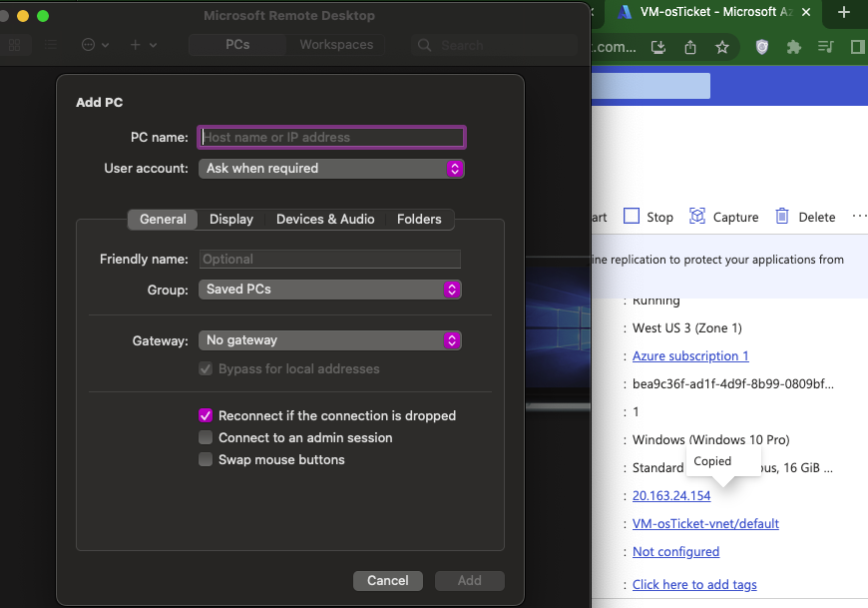Viewport: 868px width, 608px height.
Task: Switch to grid view in Remote Desktop toolbar
Action: (14, 45)
